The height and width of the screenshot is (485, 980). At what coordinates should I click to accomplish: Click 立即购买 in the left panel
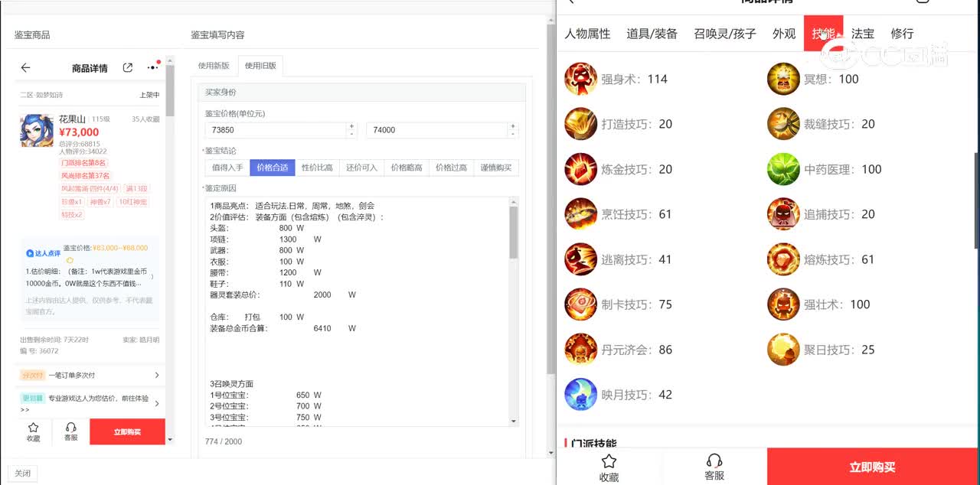(127, 431)
